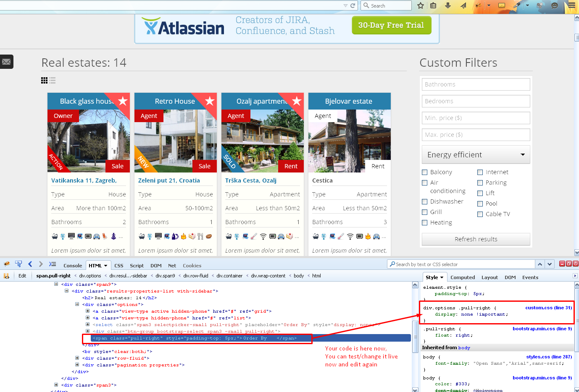Open the downloads arrow icon
This screenshot has height=392, width=579.
[x=448, y=5]
